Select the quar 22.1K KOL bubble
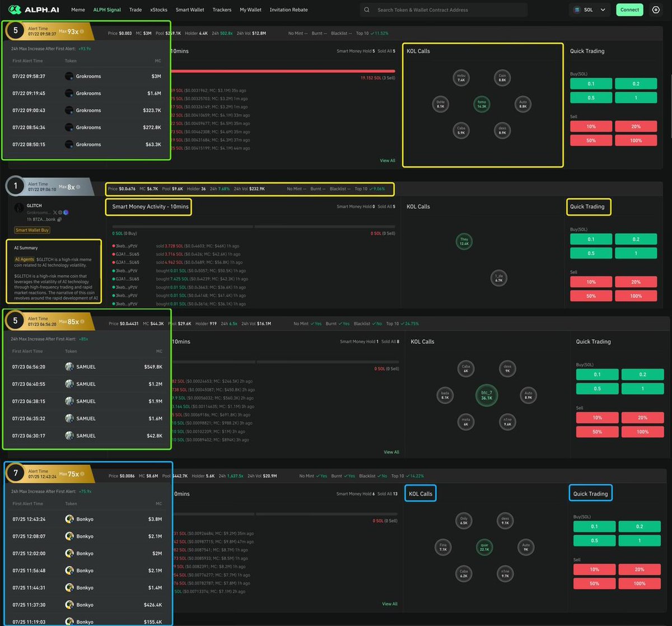Image resolution: width=672 pixels, height=626 pixels. pyautogui.click(x=484, y=547)
